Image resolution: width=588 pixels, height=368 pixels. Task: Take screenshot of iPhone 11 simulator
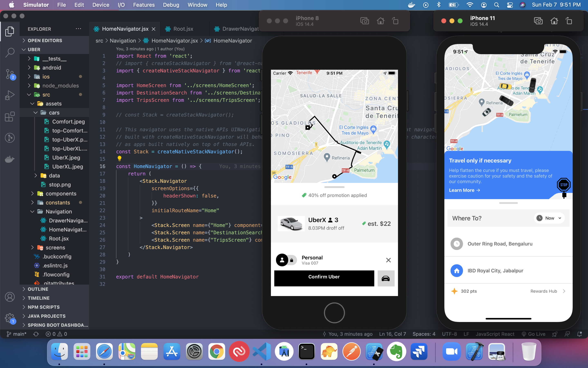coord(538,21)
